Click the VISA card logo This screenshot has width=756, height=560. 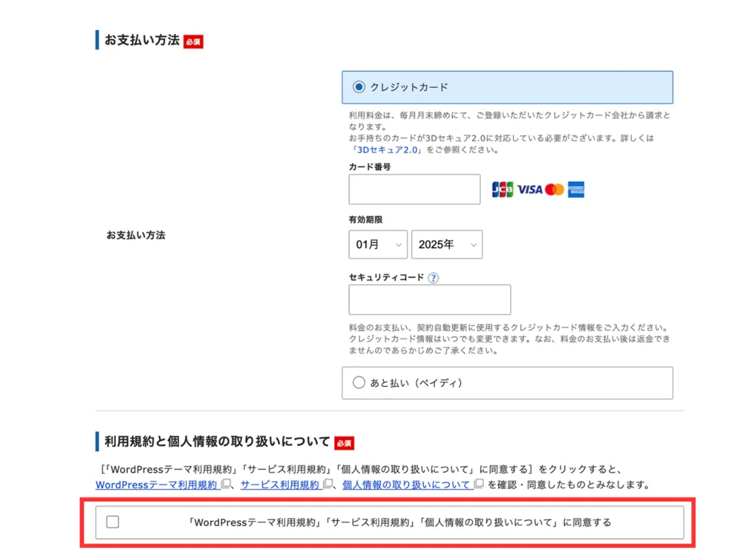click(529, 190)
